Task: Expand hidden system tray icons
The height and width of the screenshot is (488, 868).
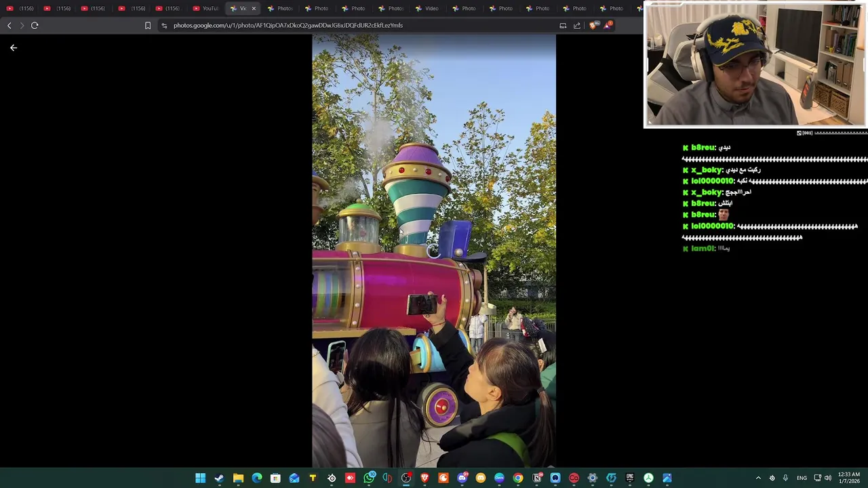Action: point(758,478)
